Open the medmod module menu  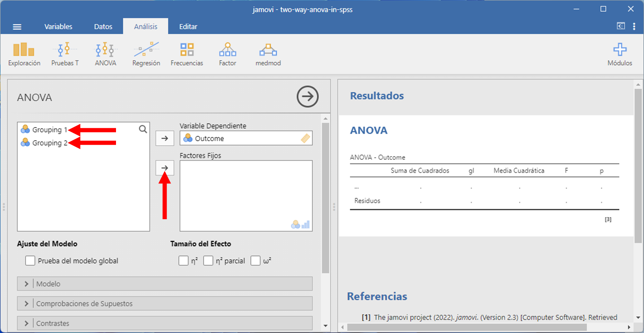pos(268,54)
